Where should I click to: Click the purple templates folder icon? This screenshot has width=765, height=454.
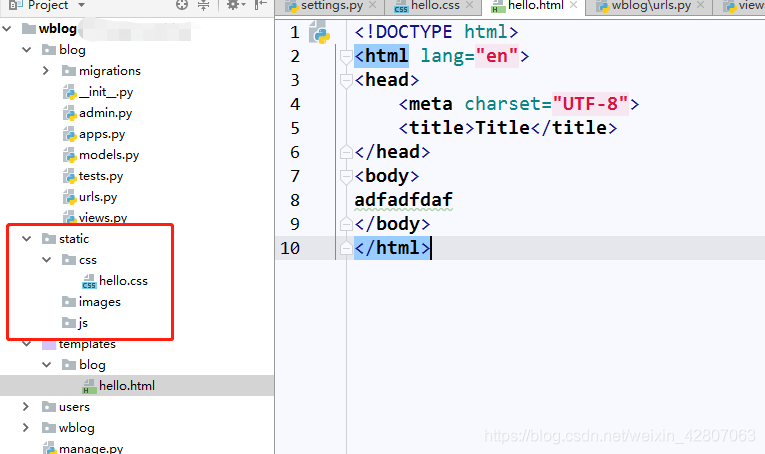point(49,345)
